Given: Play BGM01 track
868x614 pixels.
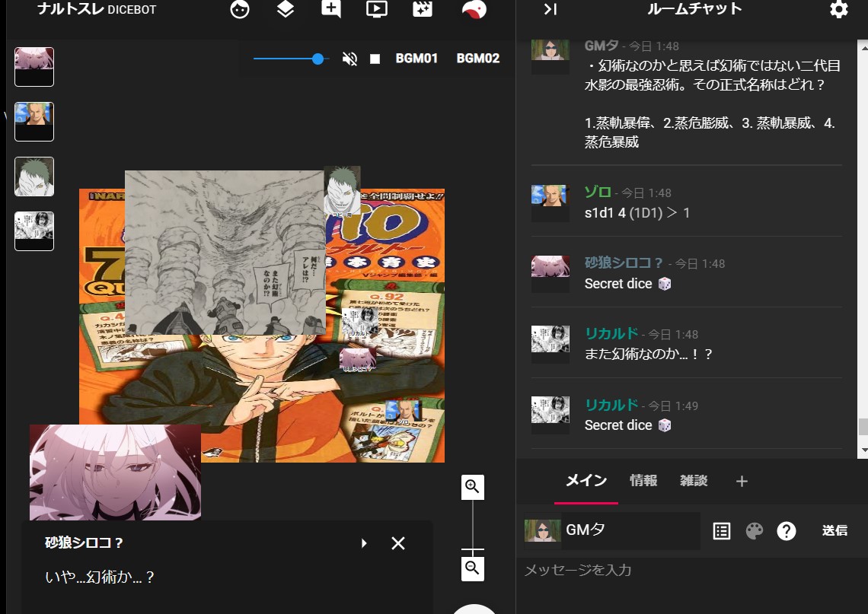Looking at the screenshot, I should (416, 59).
